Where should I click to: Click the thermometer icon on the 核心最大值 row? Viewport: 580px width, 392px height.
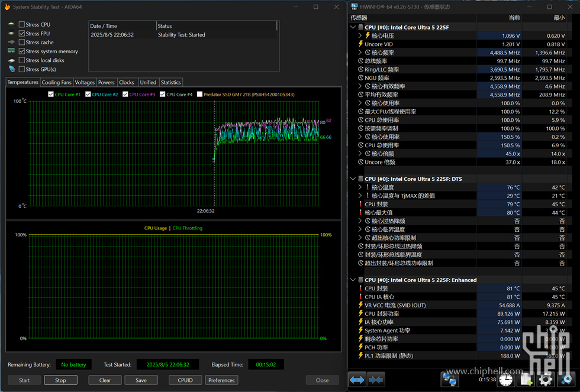(x=360, y=212)
